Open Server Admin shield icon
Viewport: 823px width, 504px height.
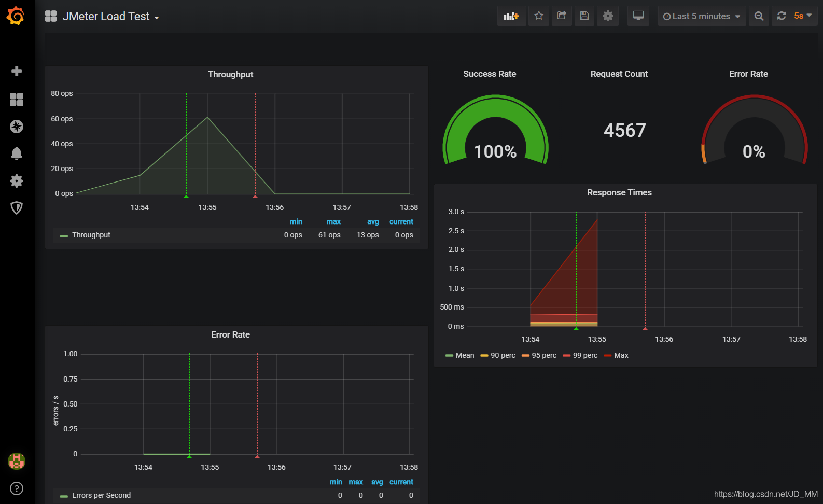pyautogui.click(x=17, y=208)
